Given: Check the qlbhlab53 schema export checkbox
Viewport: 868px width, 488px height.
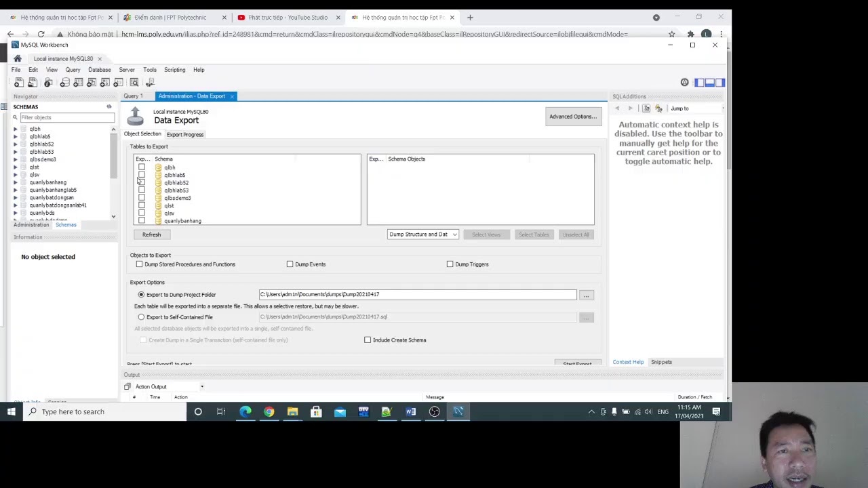Looking at the screenshot, I should click(x=141, y=190).
